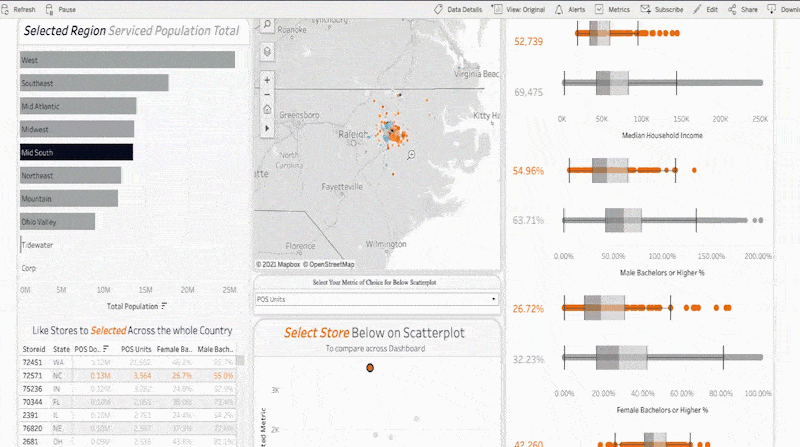Image resolution: width=800 pixels, height=447 pixels.
Task: Open the POS Units metric dropdown
Action: point(376,299)
